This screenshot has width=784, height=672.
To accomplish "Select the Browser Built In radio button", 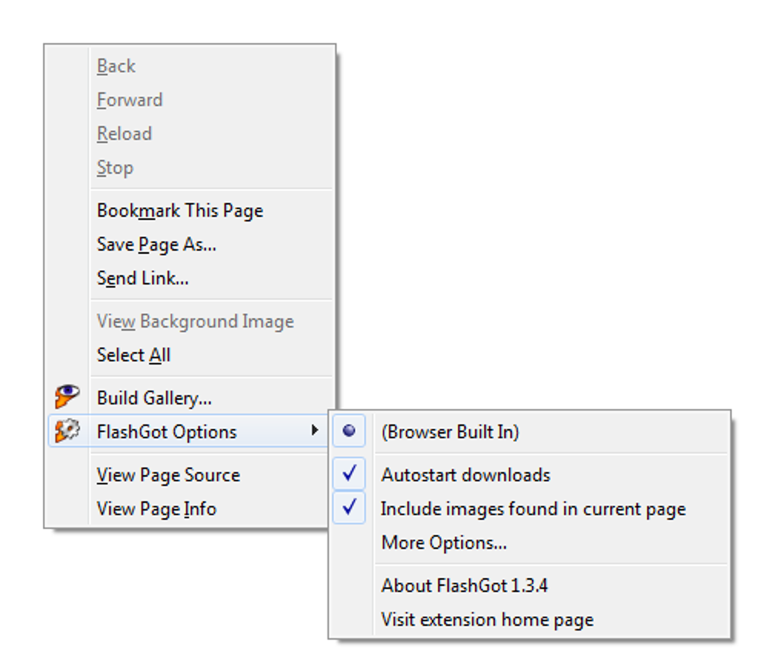I will (349, 431).
